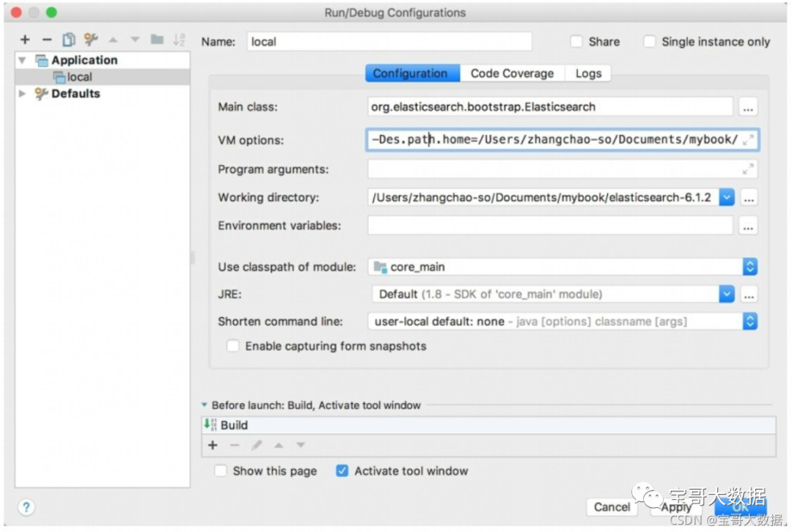Edit Environment variables with ellipsis button

[748, 226]
